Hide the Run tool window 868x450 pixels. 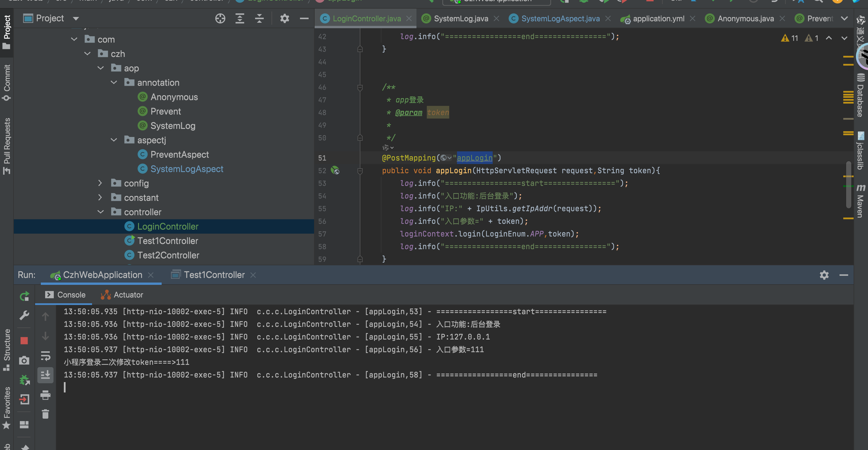click(x=844, y=275)
